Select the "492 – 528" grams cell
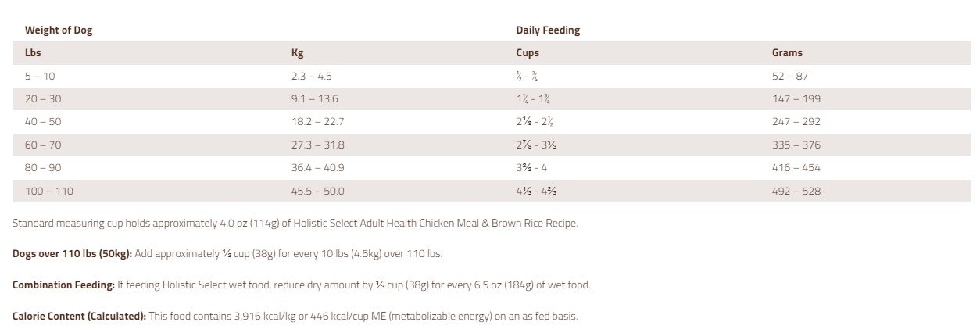The width and height of the screenshot is (980, 333). [x=796, y=191]
